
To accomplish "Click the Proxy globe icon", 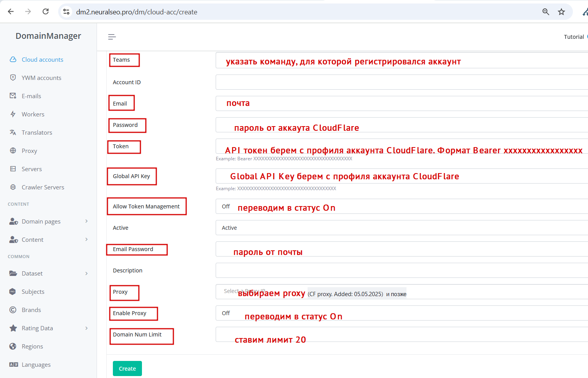I will click(13, 151).
